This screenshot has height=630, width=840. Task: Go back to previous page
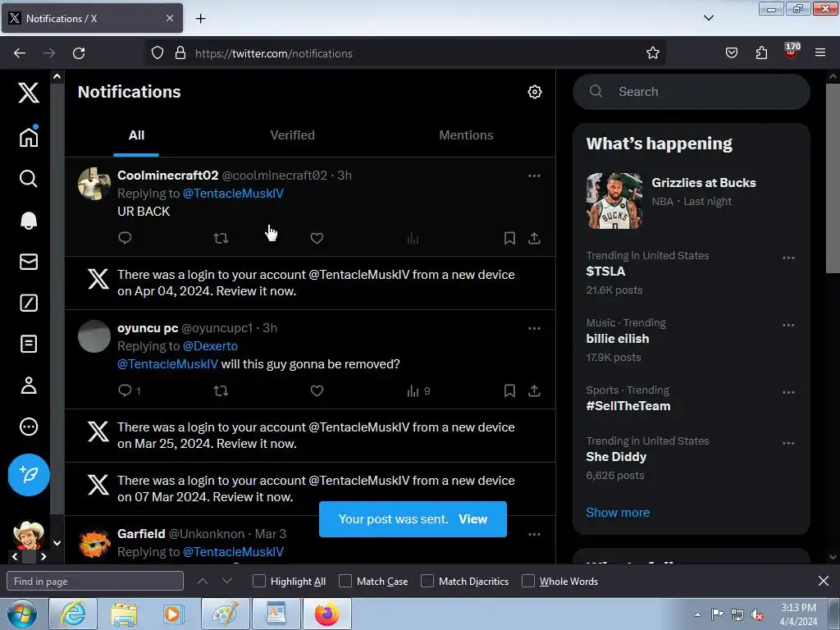(20, 53)
